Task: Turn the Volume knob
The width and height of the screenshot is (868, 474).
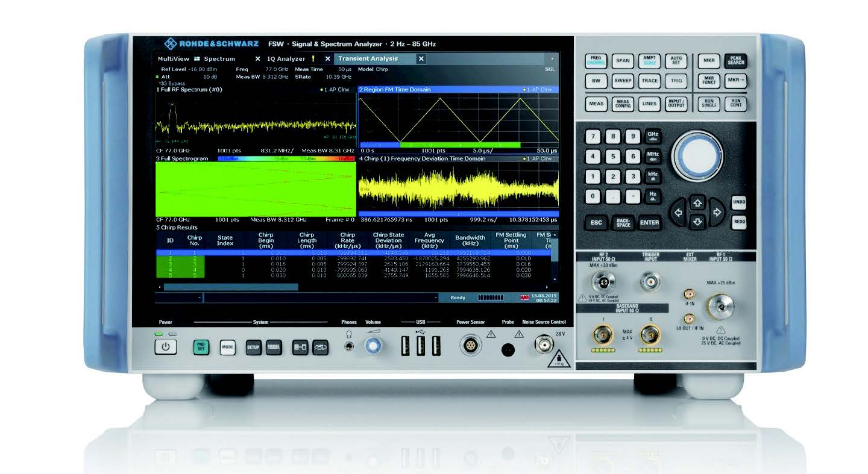Action: [373, 345]
